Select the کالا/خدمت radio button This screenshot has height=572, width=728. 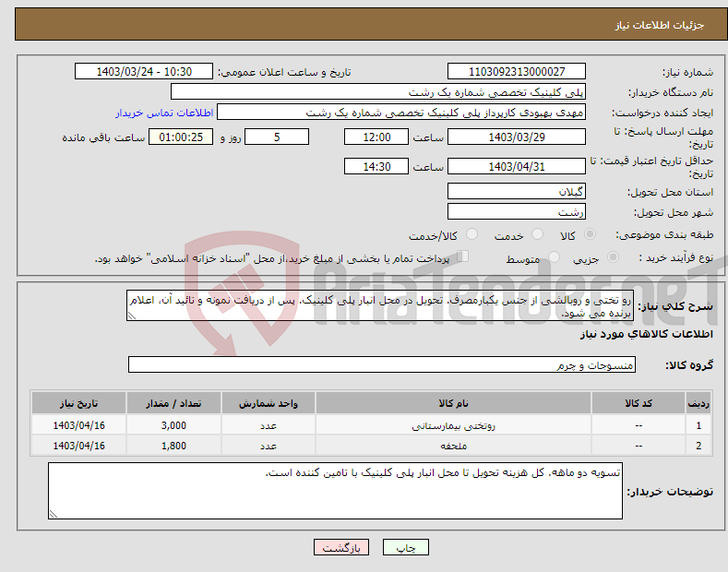tap(471, 234)
